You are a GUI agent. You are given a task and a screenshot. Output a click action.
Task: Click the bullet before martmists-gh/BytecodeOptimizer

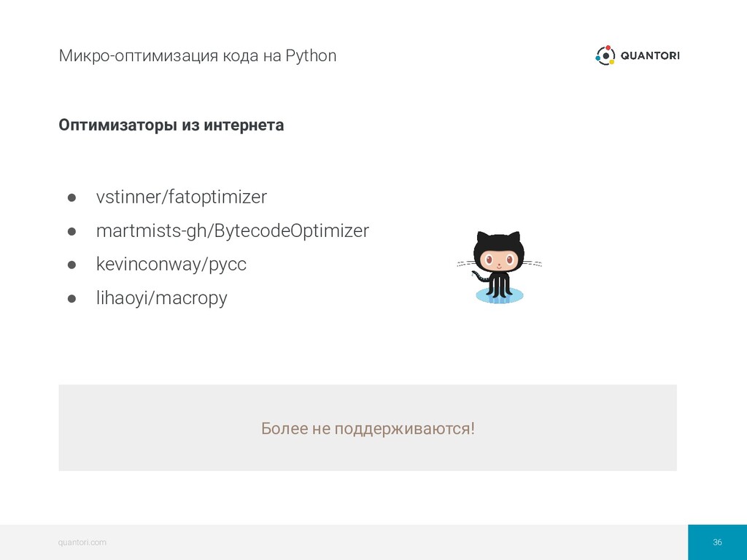72,231
